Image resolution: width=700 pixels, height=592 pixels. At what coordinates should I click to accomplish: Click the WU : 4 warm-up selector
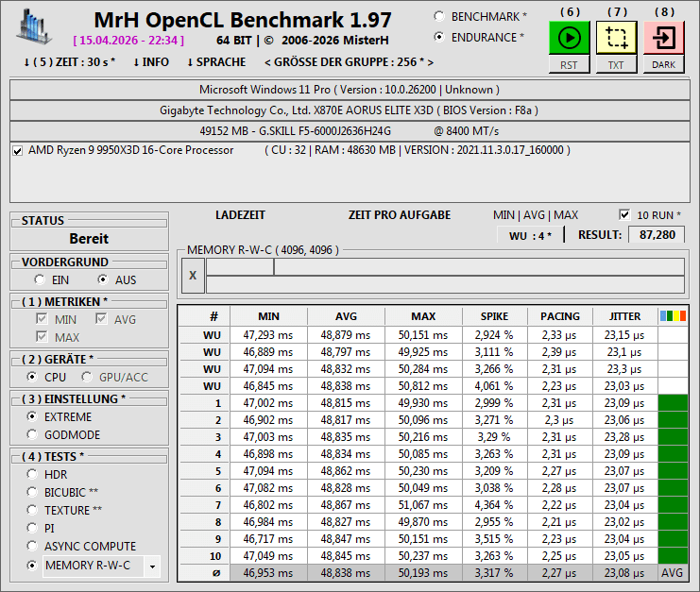tap(530, 235)
